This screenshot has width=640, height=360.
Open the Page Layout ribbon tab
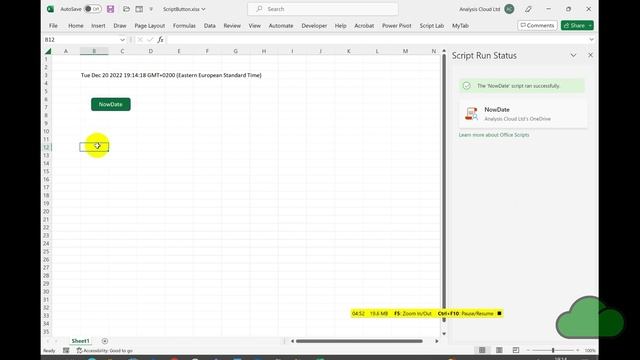pyautogui.click(x=149, y=26)
